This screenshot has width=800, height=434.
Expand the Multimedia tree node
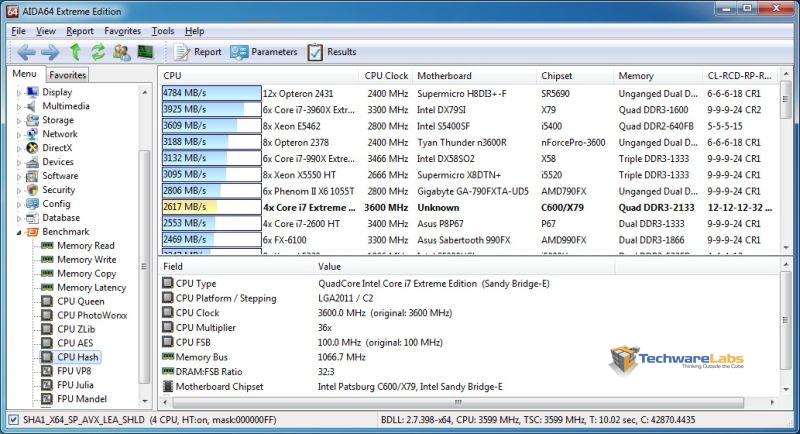19,107
